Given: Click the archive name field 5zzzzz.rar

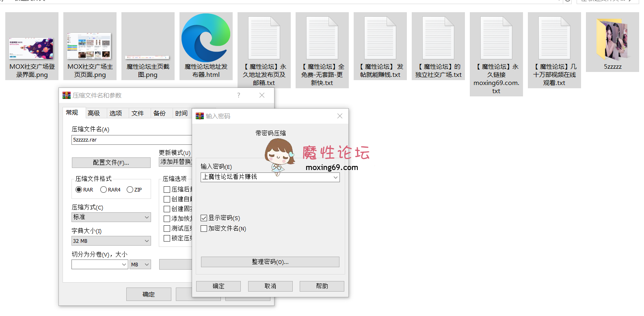Looking at the screenshot, I should click(x=132, y=140).
